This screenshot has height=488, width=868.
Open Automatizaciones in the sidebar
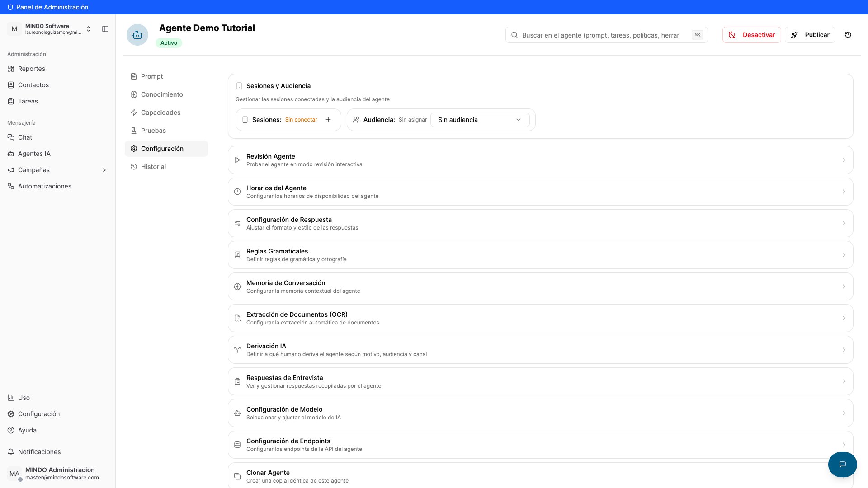tap(57, 186)
